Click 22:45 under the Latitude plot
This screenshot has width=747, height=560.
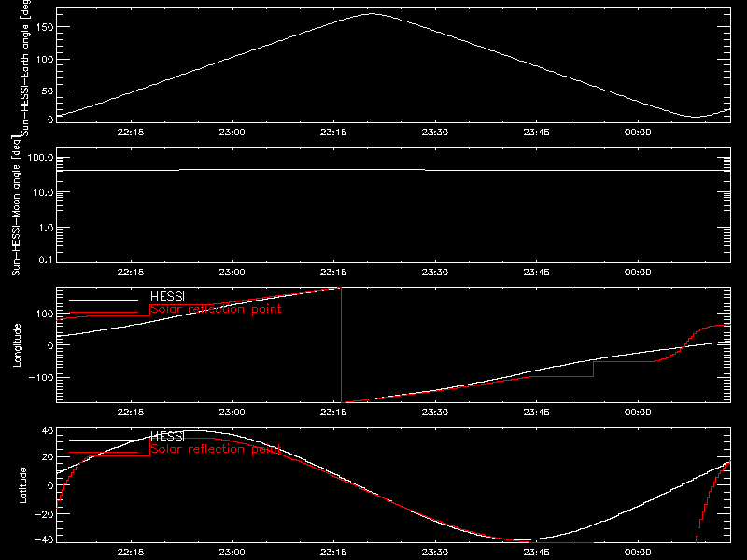point(131,552)
